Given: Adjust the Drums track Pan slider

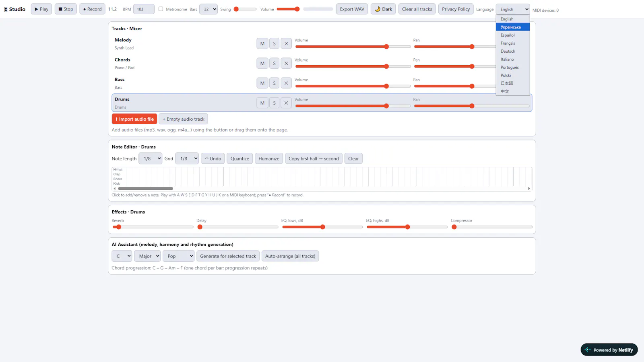Looking at the screenshot, I should (x=472, y=106).
